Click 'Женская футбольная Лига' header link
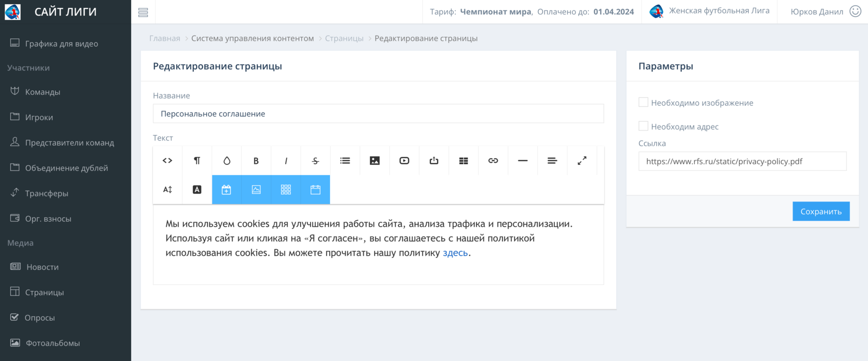This screenshot has width=868, height=361. (x=719, y=10)
